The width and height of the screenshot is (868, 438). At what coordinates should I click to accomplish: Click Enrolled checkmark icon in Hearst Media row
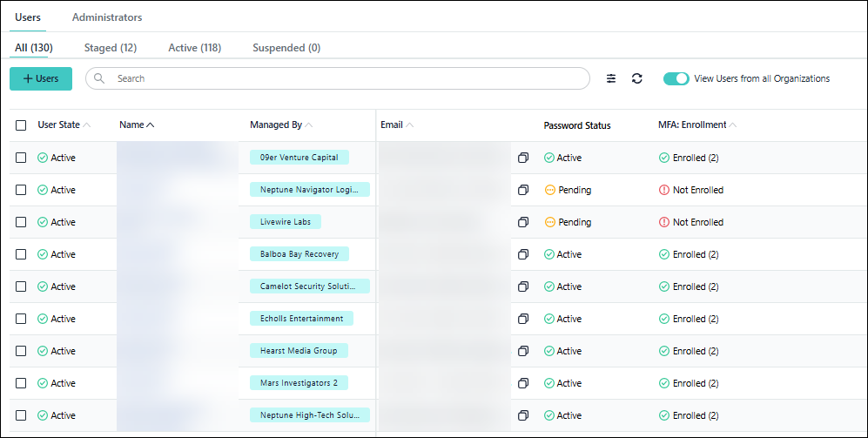coord(663,351)
